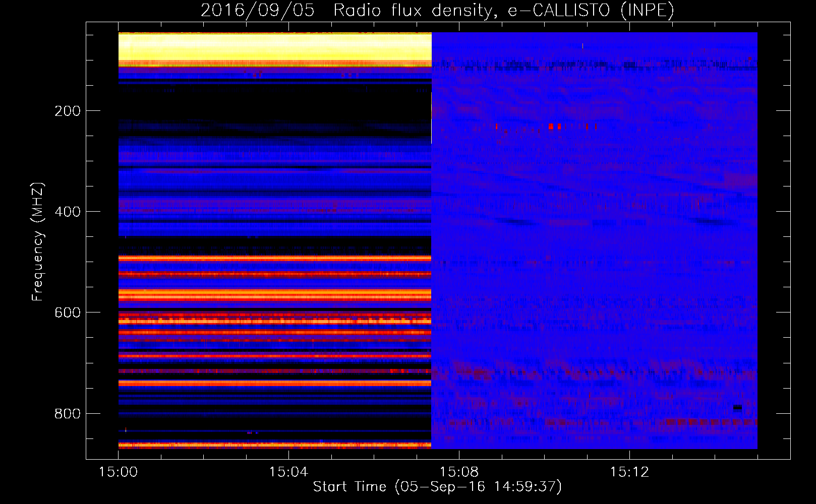Click the "Start Time (05-Sep-16 14:59:37)" label
Viewport: 816px width, 504px height.
[437, 487]
